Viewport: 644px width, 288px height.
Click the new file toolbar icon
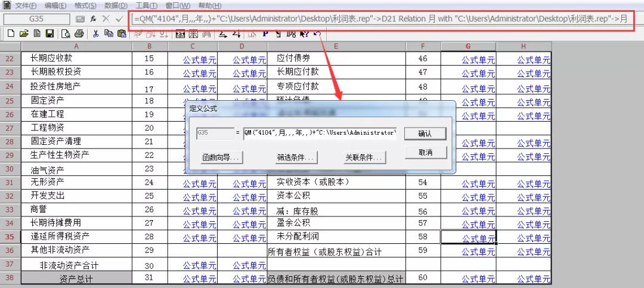pyautogui.click(x=11, y=33)
